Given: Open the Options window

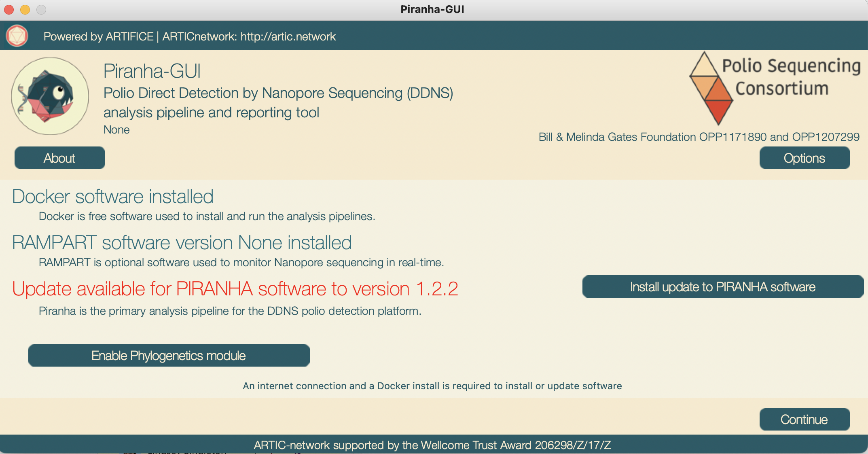Looking at the screenshot, I should point(804,158).
